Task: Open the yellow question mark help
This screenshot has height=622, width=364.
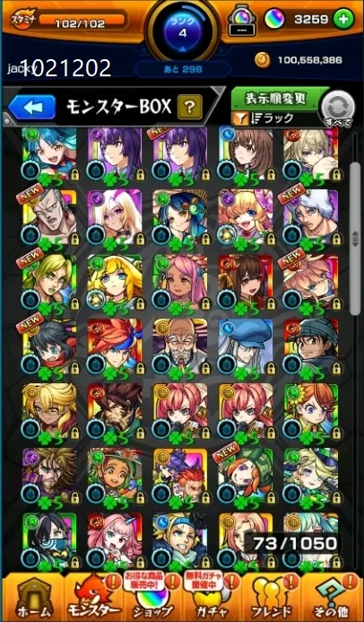Action: [x=190, y=106]
